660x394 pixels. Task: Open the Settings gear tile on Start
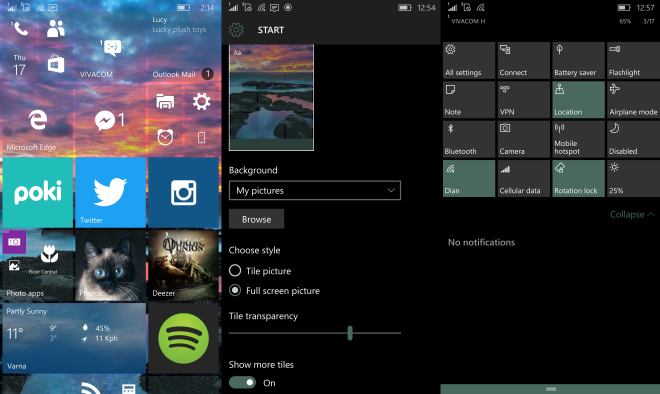[x=201, y=101]
